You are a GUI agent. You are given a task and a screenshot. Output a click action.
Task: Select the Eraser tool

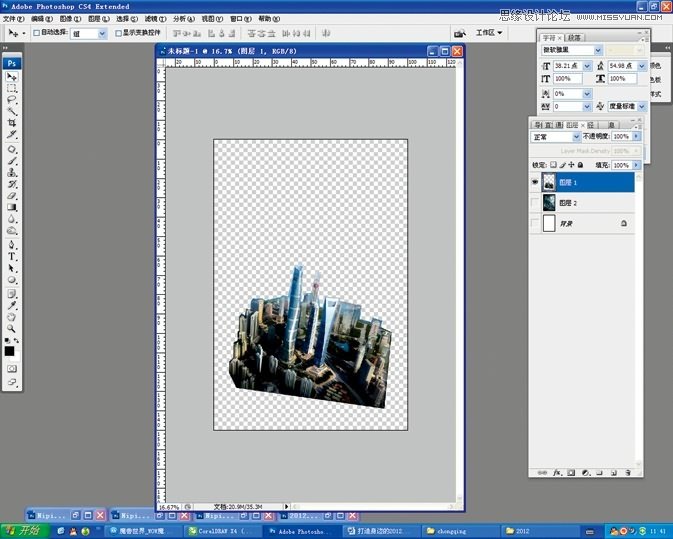tap(12, 196)
